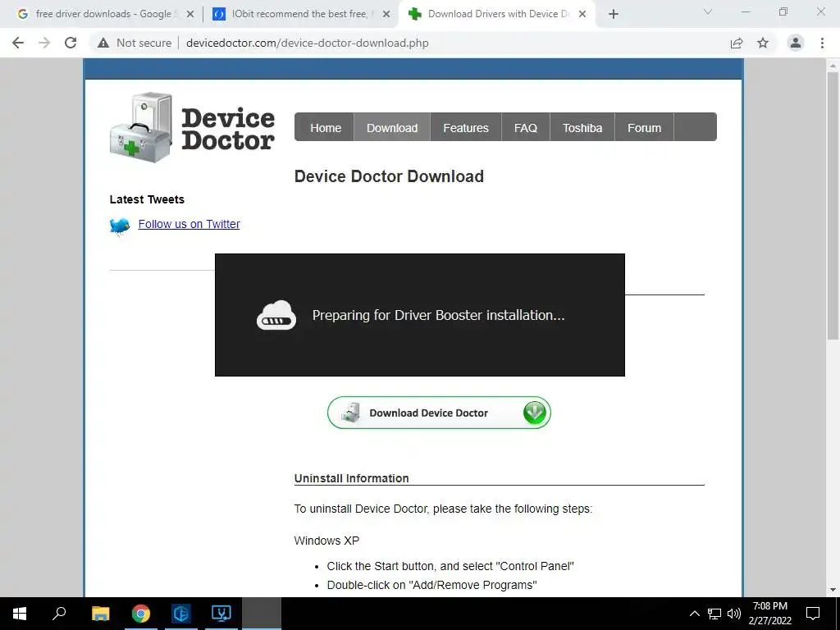Open the Download menu item
The image size is (840, 630).
pyautogui.click(x=392, y=128)
